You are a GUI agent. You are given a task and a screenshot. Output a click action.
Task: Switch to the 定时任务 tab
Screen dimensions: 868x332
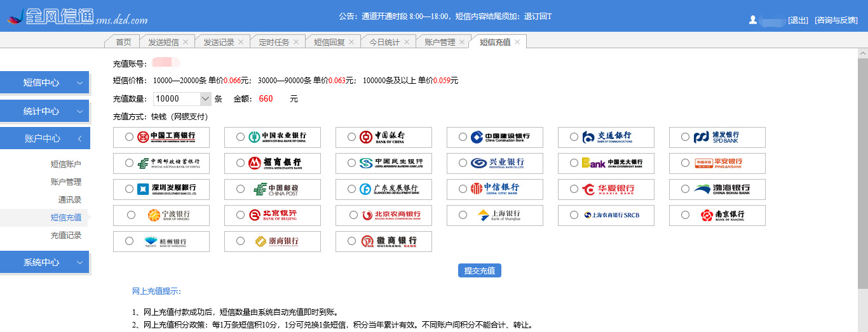(x=274, y=42)
